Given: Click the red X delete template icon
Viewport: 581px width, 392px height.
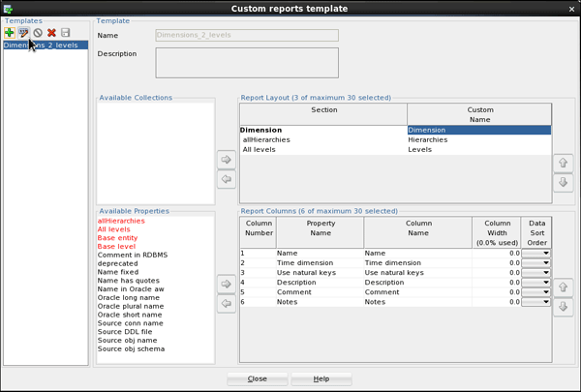Looking at the screenshot, I should (51, 33).
